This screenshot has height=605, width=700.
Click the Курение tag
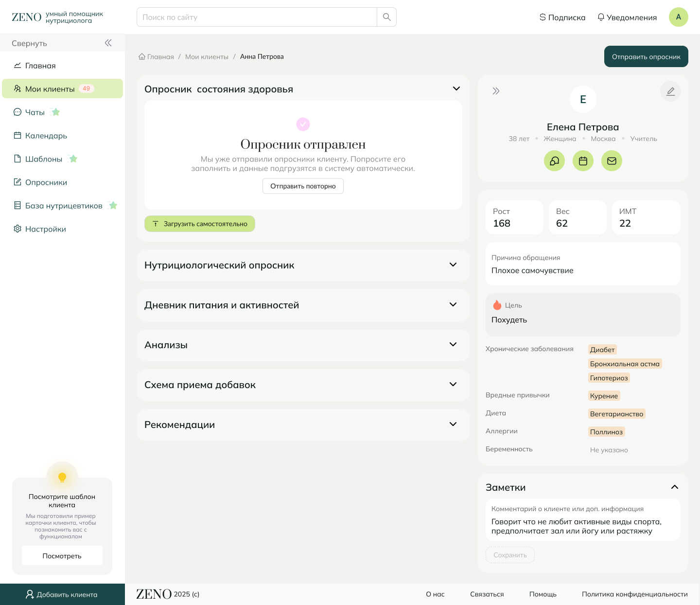[604, 396]
